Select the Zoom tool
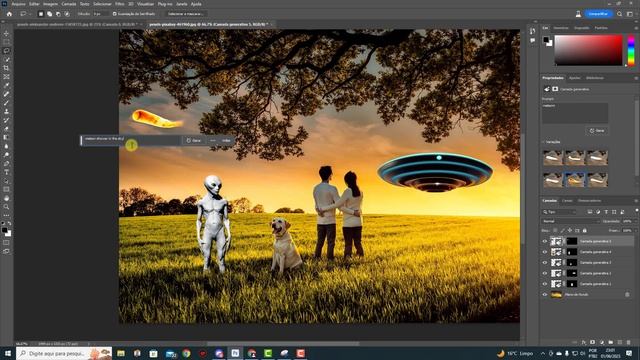 pos(6,207)
